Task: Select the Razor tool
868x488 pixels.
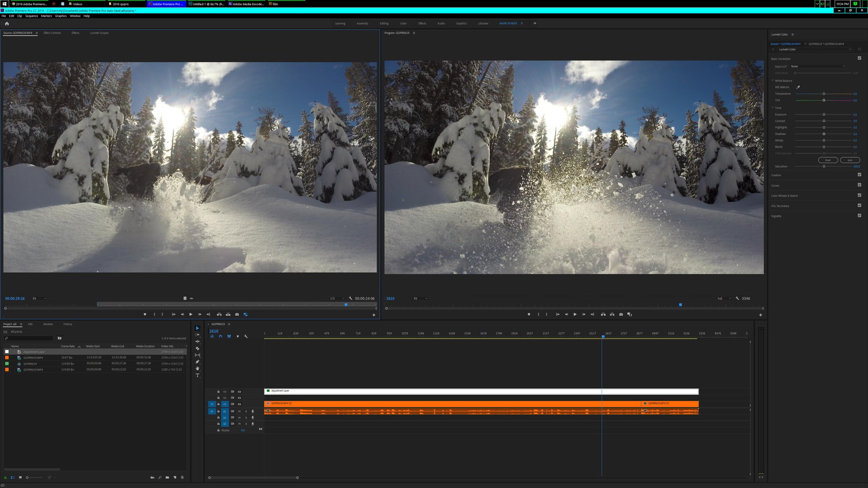Action: tap(197, 348)
